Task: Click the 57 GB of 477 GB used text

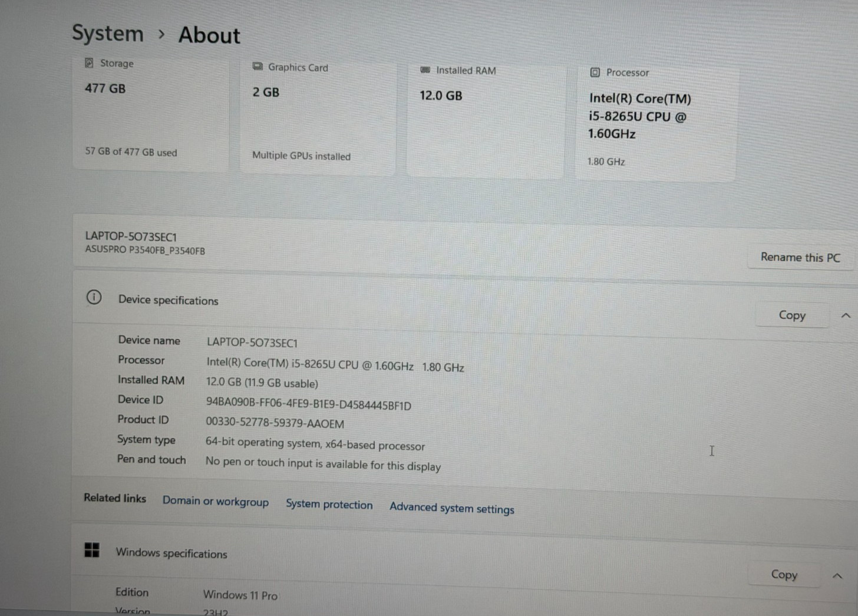Action: tap(131, 151)
